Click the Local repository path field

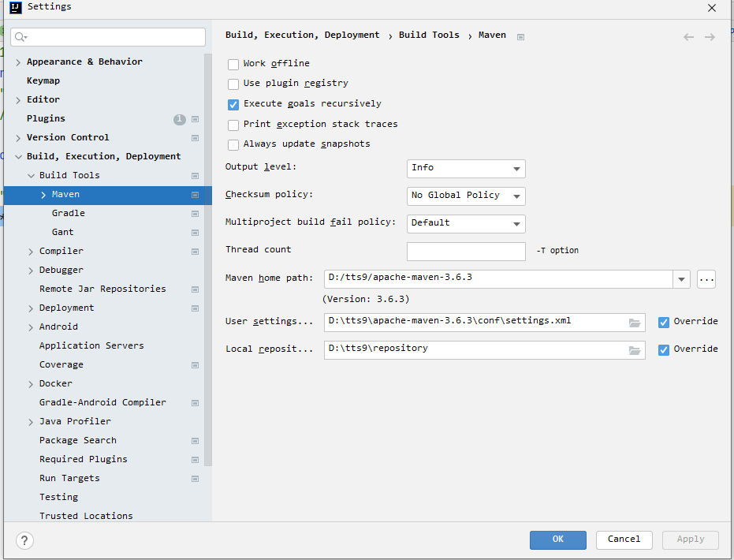coord(485,350)
